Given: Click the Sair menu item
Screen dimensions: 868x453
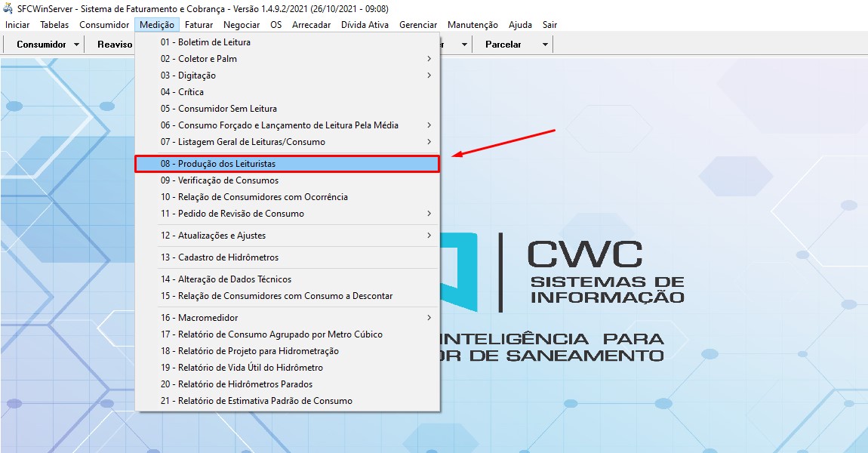Looking at the screenshot, I should (x=549, y=25).
